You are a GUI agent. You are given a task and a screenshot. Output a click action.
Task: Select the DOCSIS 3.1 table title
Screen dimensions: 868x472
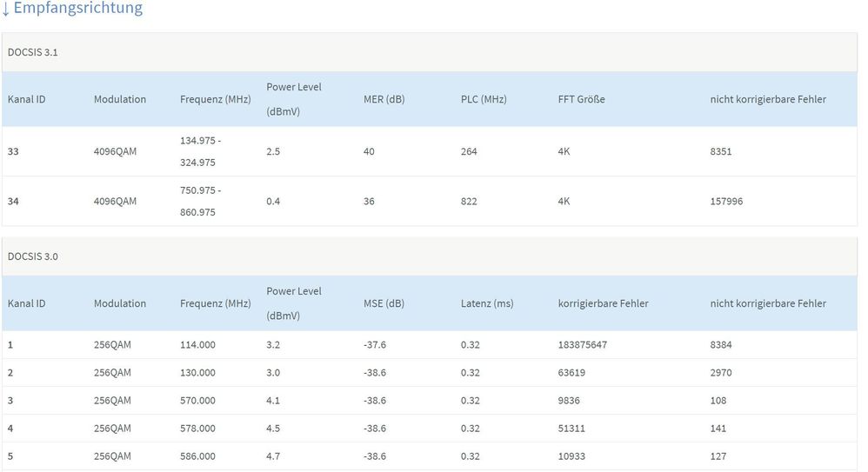[x=33, y=52]
